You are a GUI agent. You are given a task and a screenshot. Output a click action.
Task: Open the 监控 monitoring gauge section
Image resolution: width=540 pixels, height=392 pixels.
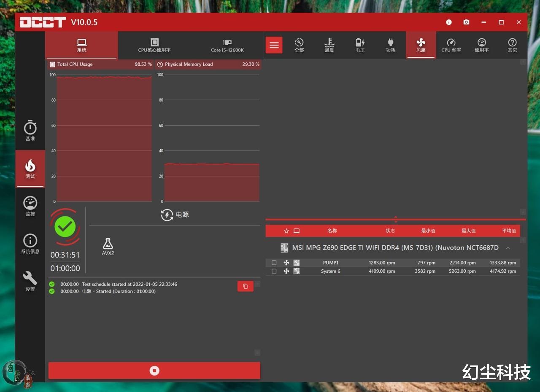pos(30,206)
